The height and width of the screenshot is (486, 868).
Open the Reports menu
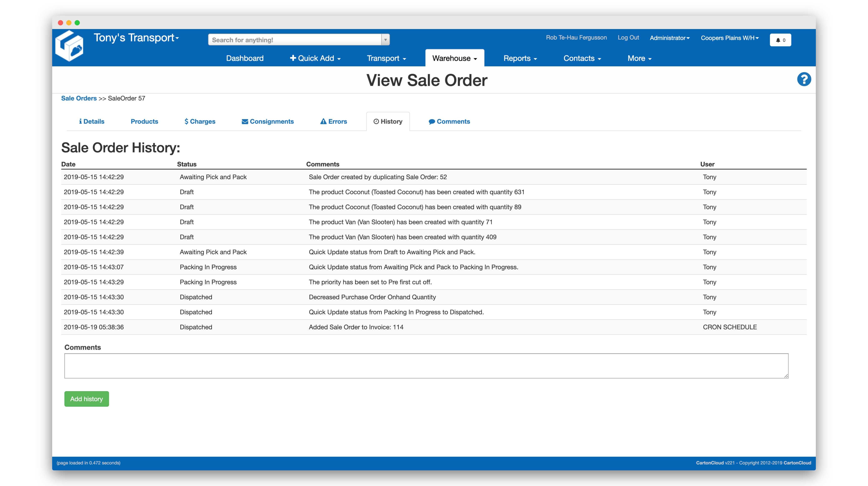(x=520, y=58)
